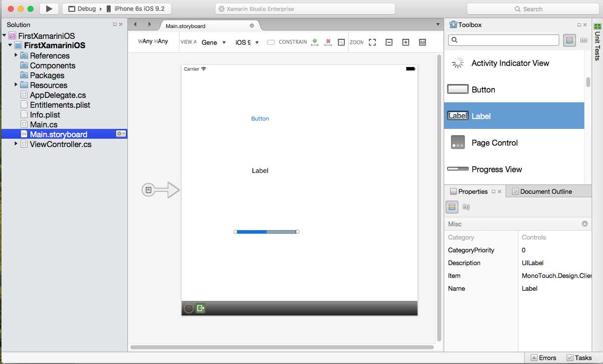Viewport: 603px width, 364px height.
Task: Select the Components folder
Action: pyautogui.click(x=53, y=65)
